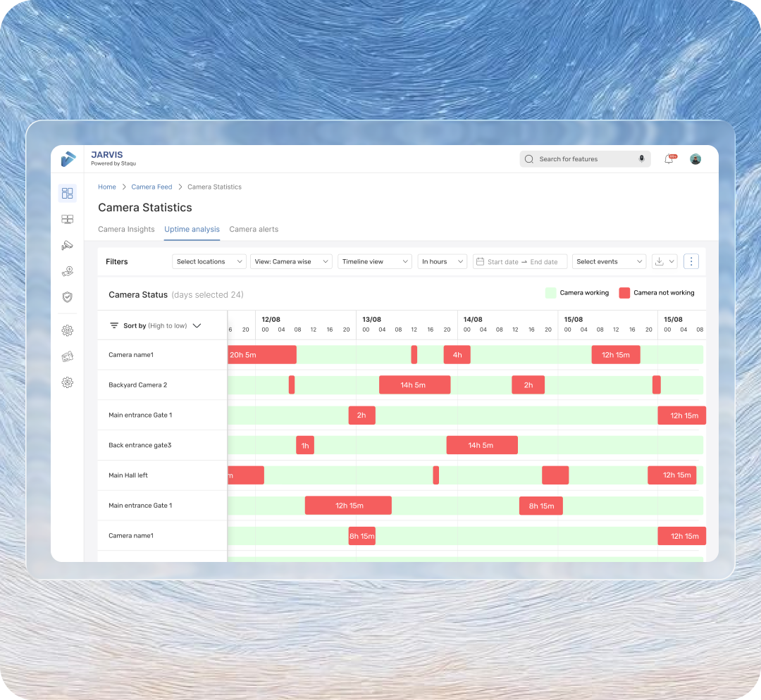Open the user profile avatar
The image size is (761, 700).
coord(695,159)
